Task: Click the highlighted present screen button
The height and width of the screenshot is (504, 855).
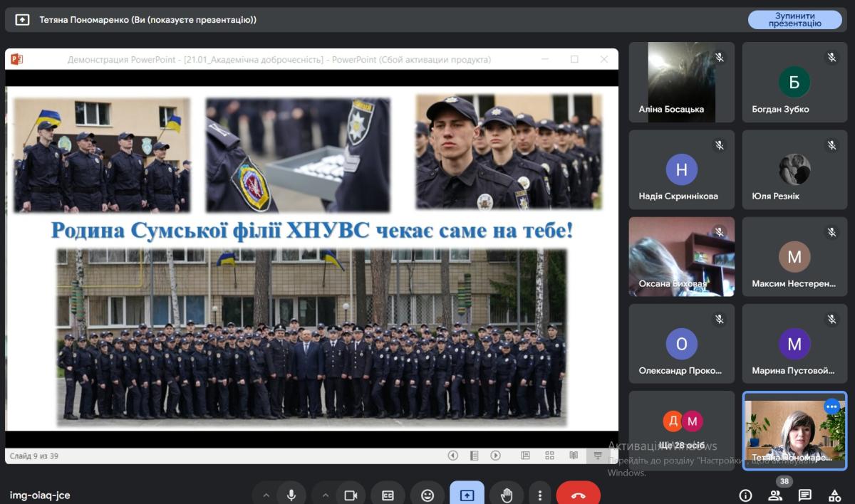Action: 467,495
